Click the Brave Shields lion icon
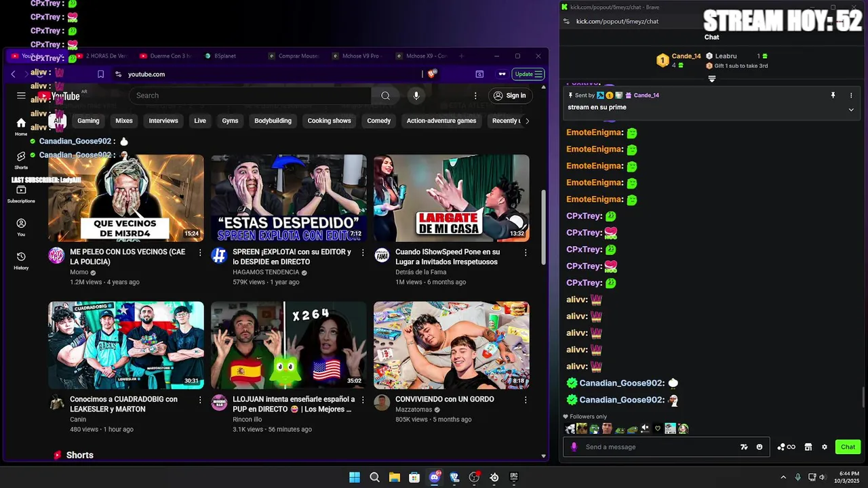The height and width of the screenshot is (488, 868). click(x=431, y=74)
